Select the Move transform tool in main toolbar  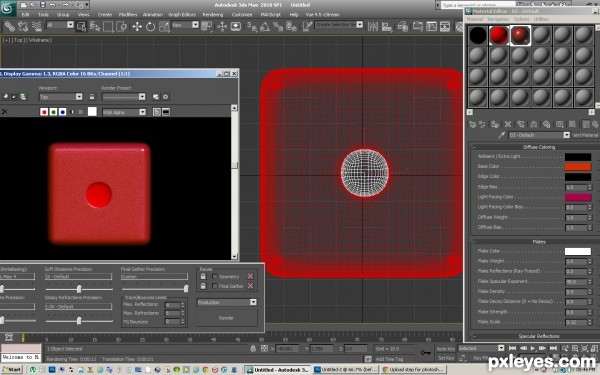[x=137, y=26]
